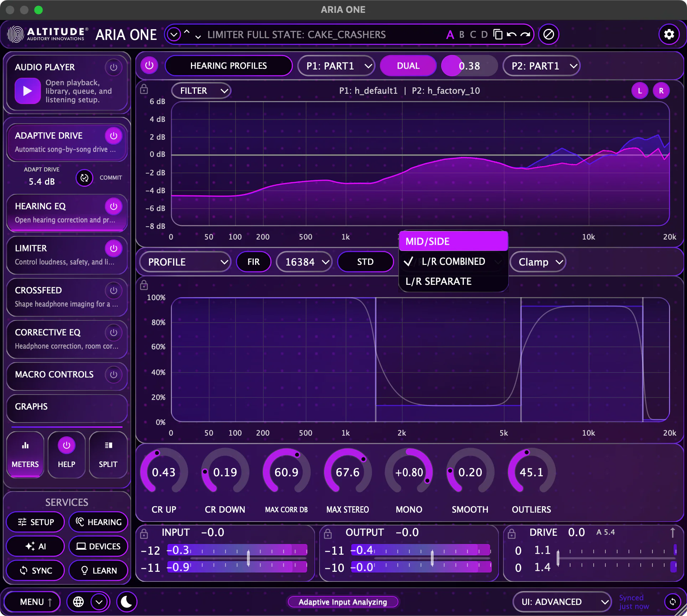Open the settings gear icon
This screenshot has width=687, height=616.
click(669, 35)
